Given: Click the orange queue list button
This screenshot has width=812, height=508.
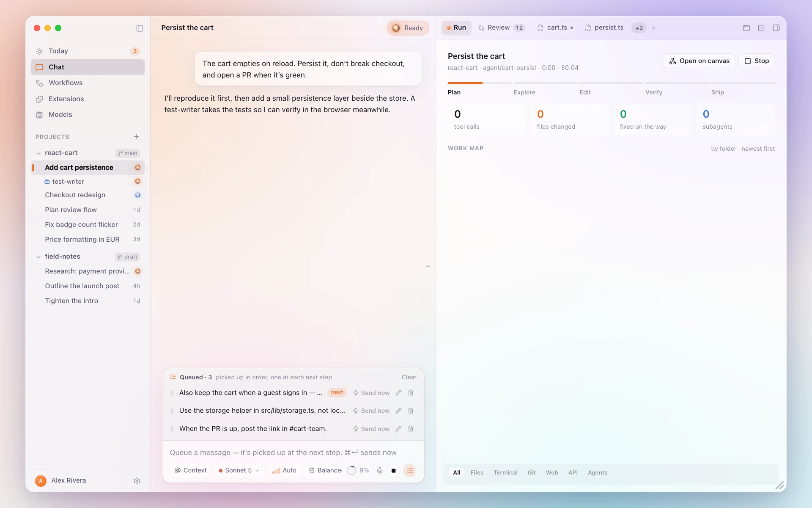Looking at the screenshot, I should [x=410, y=471].
